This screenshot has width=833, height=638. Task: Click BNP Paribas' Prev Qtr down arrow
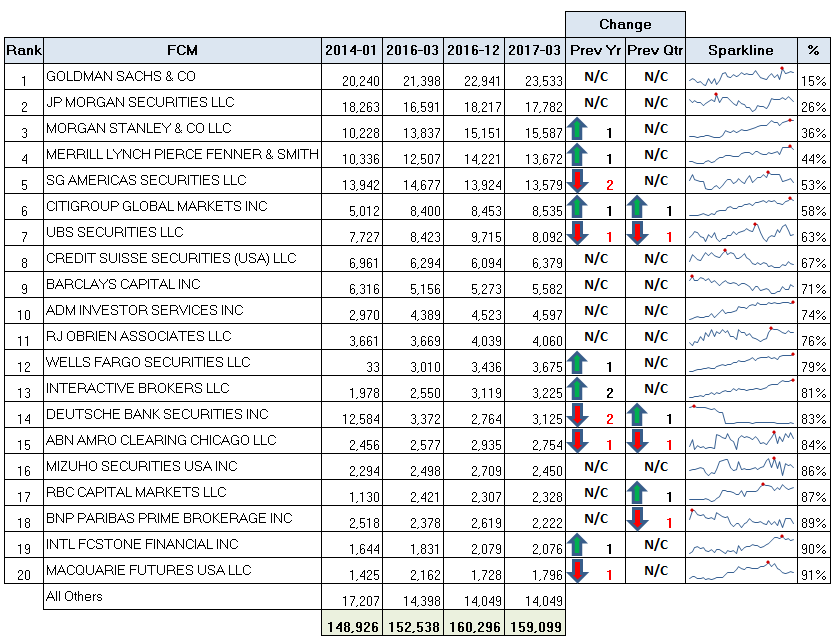click(638, 519)
